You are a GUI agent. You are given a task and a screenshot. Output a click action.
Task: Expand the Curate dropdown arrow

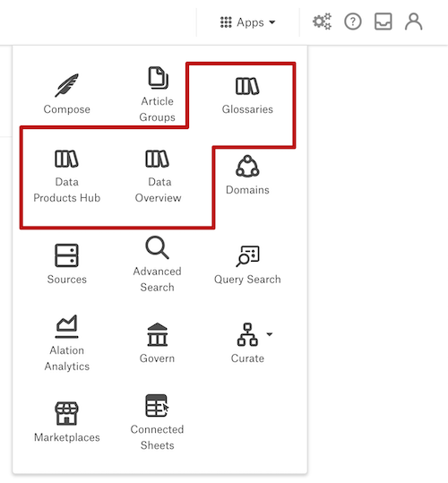click(x=270, y=334)
